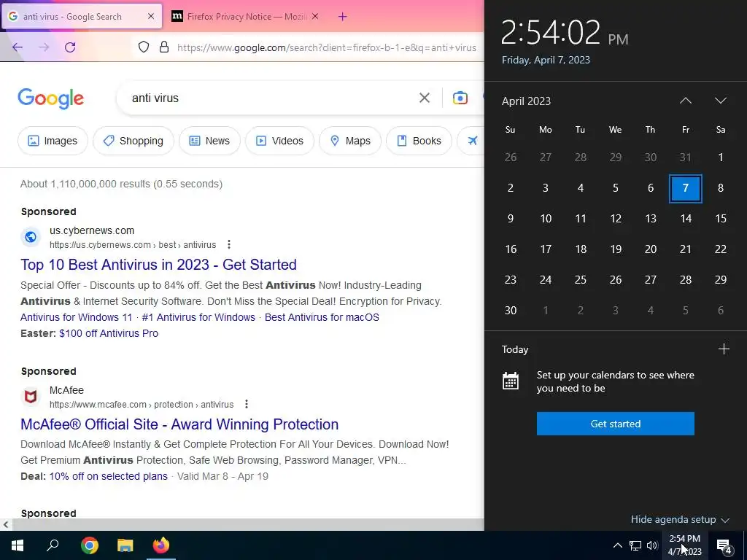
Task: Reload the page in Firefox
Action: click(70, 47)
